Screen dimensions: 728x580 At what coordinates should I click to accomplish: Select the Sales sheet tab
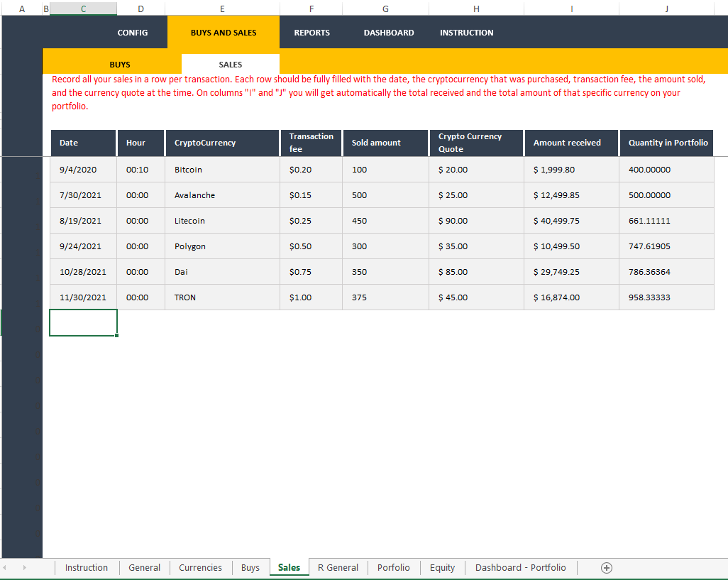click(289, 567)
